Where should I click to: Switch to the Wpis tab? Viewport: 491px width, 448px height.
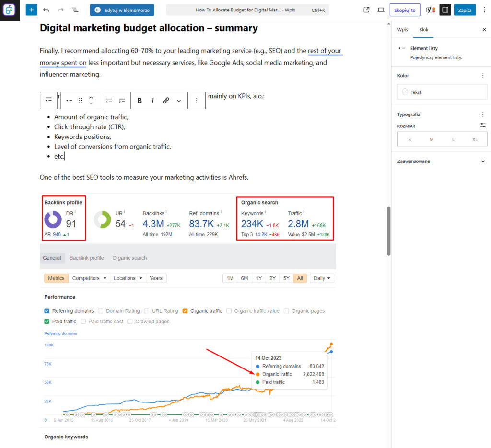point(402,30)
